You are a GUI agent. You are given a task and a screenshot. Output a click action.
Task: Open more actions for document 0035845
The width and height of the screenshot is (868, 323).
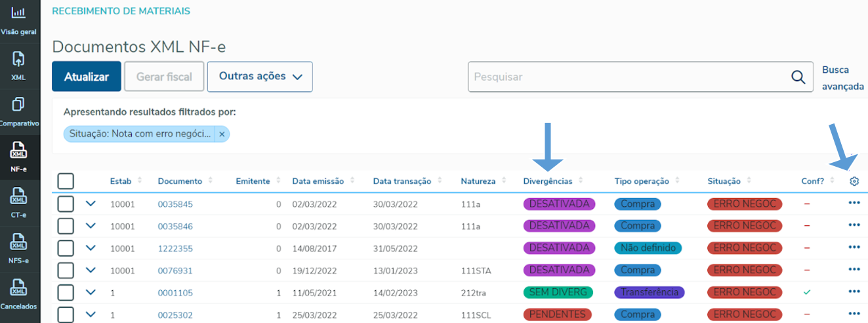point(854,204)
